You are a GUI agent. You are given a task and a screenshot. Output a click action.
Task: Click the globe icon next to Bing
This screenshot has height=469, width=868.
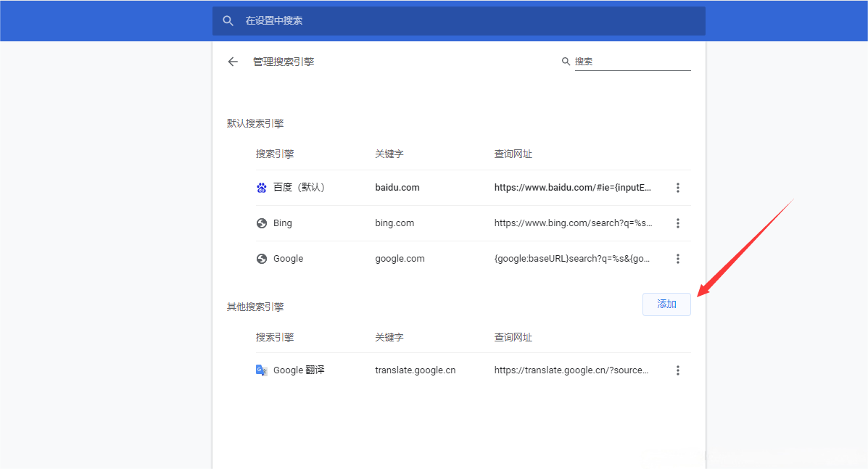[261, 223]
